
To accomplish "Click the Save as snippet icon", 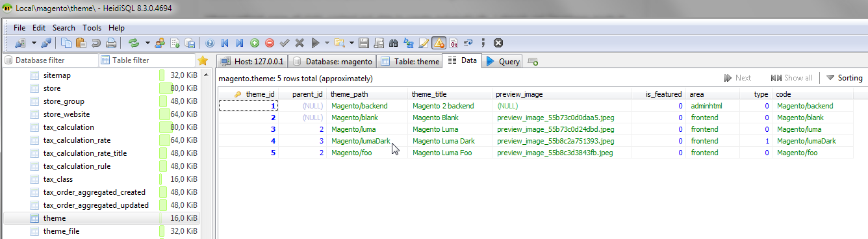I will [379, 43].
